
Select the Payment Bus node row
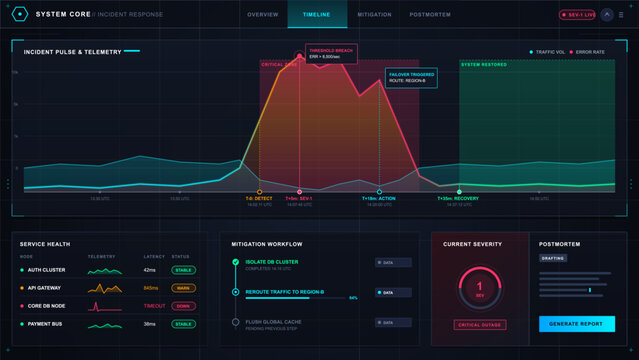coord(108,324)
